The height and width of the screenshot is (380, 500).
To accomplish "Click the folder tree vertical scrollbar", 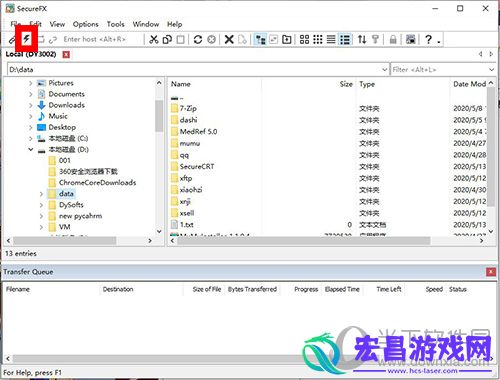I will coord(159,115).
